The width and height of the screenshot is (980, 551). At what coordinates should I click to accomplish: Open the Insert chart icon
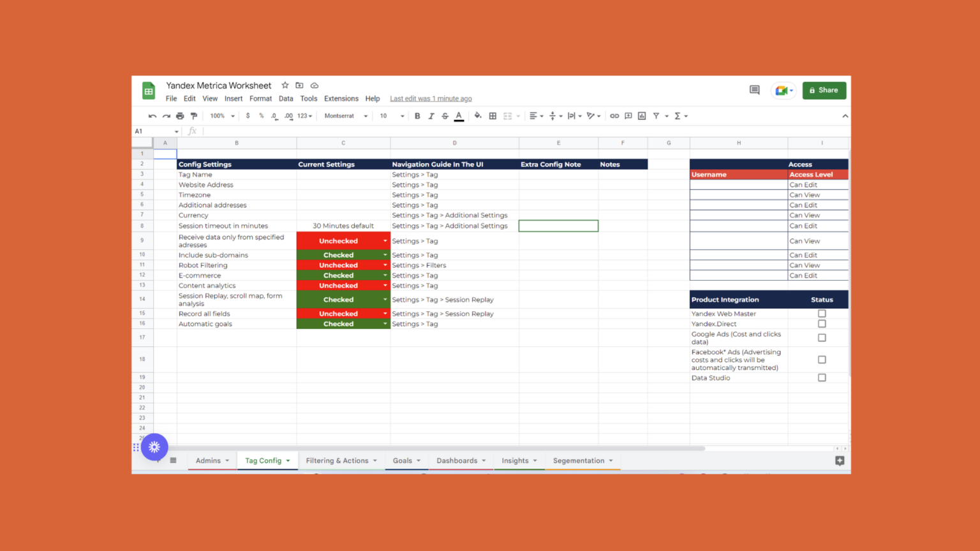click(641, 115)
